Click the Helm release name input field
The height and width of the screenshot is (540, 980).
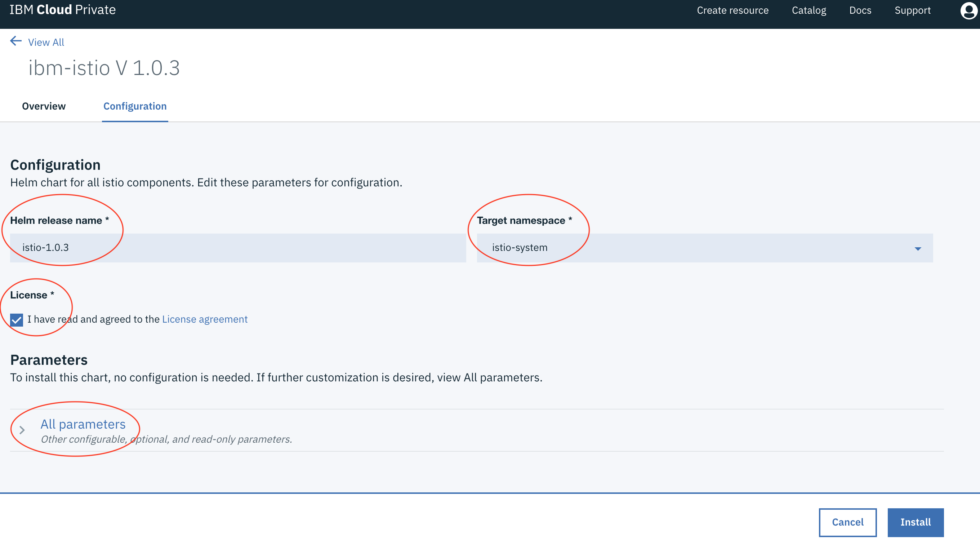click(238, 248)
